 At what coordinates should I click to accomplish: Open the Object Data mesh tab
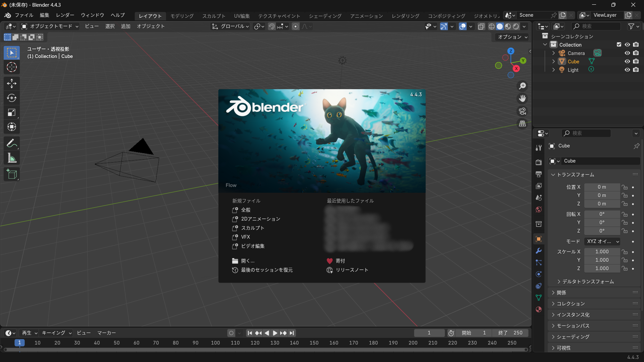pos(539,298)
